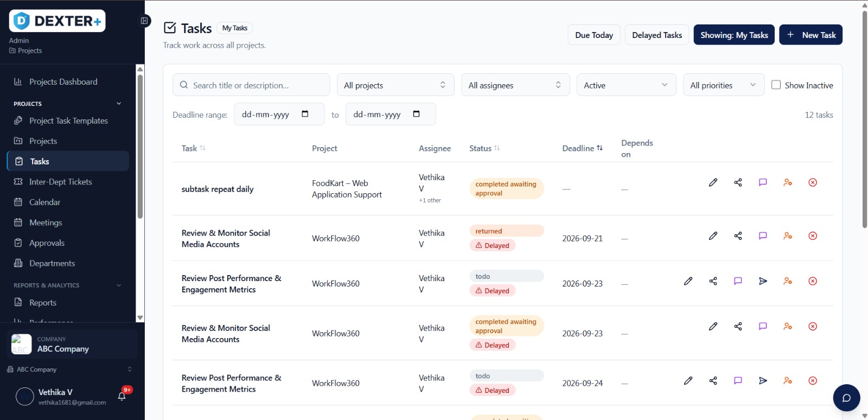Edit the 'subtask repeat daily' task
Image resolution: width=868 pixels, height=420 pixels.
click(713, 182)
